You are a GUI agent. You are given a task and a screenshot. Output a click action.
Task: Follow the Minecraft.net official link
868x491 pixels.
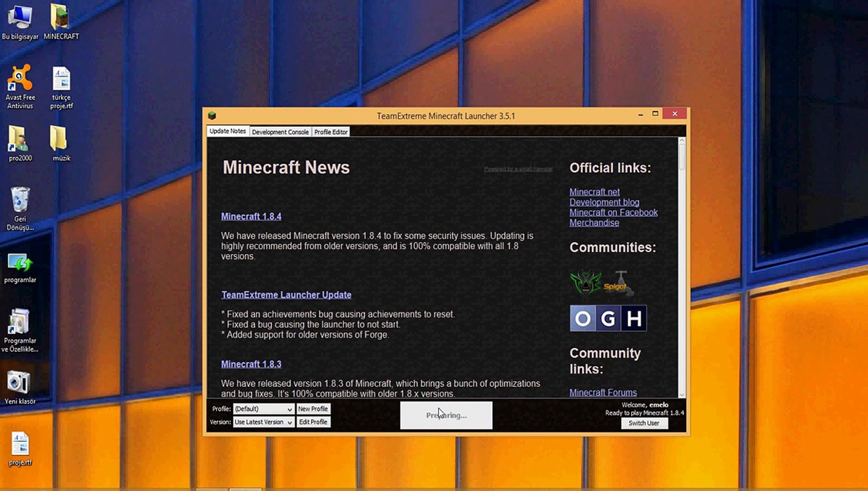point(595,192)
